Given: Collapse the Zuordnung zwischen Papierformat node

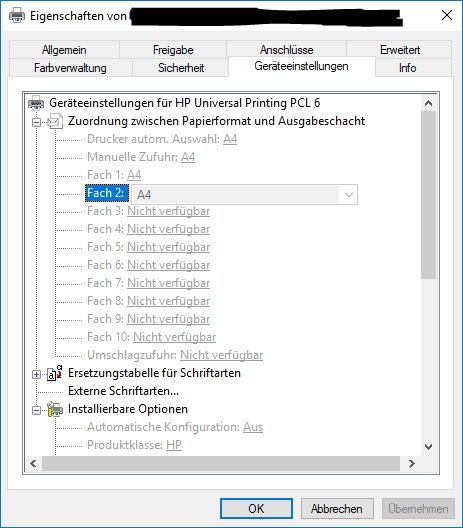Looking at the screenshot, I should coord(36,122).
